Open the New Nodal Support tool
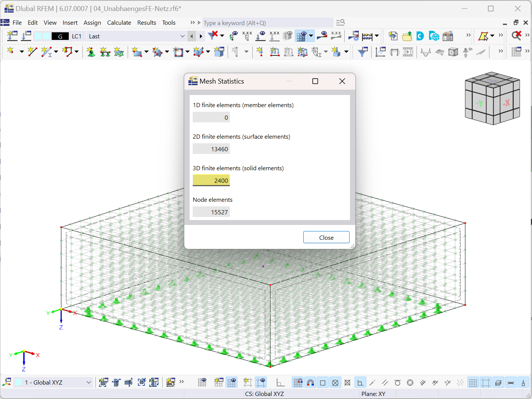Viewport: 532px width, 399px height. pyautogui.click(x=90, y=52)
